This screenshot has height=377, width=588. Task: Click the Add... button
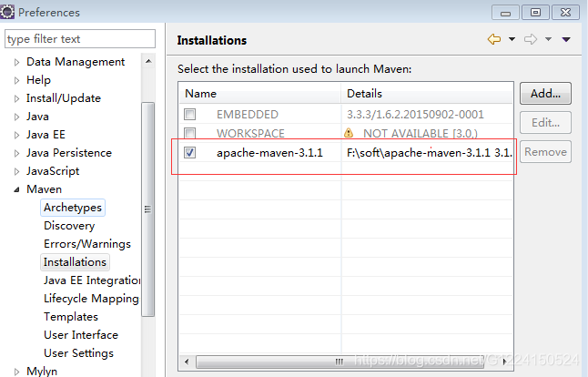click(x=545, y=94)
